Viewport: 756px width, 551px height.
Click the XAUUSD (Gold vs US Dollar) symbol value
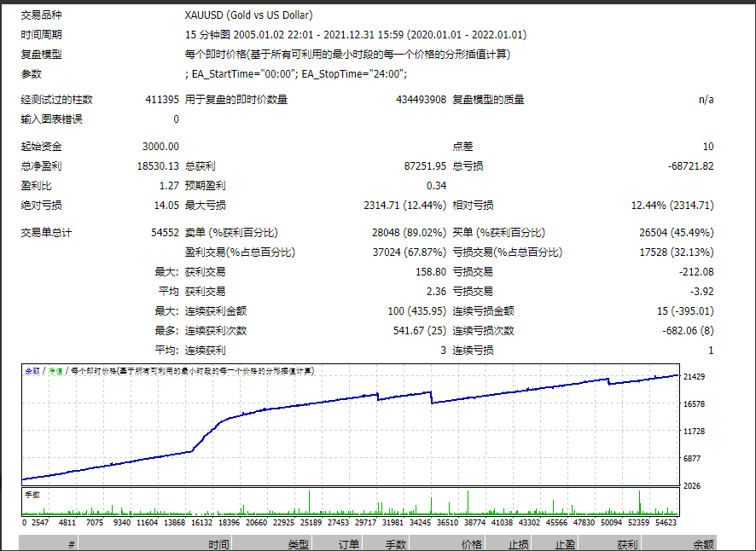coord(248,15)
